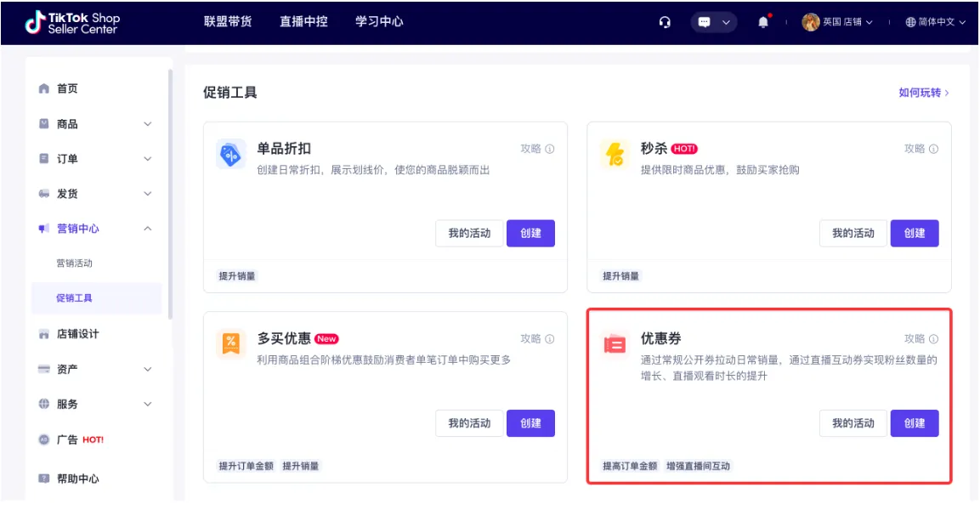Open the 英国店铺 shop dropdown
980x521 pixels.
click(x=847, y=22)
